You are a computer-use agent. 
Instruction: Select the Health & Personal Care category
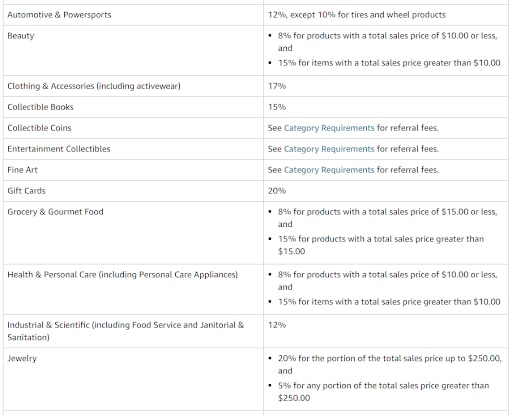[x=123, y=275]
